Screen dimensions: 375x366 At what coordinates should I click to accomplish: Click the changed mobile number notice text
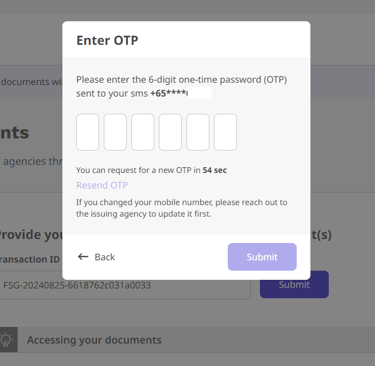tap(182, 208)
